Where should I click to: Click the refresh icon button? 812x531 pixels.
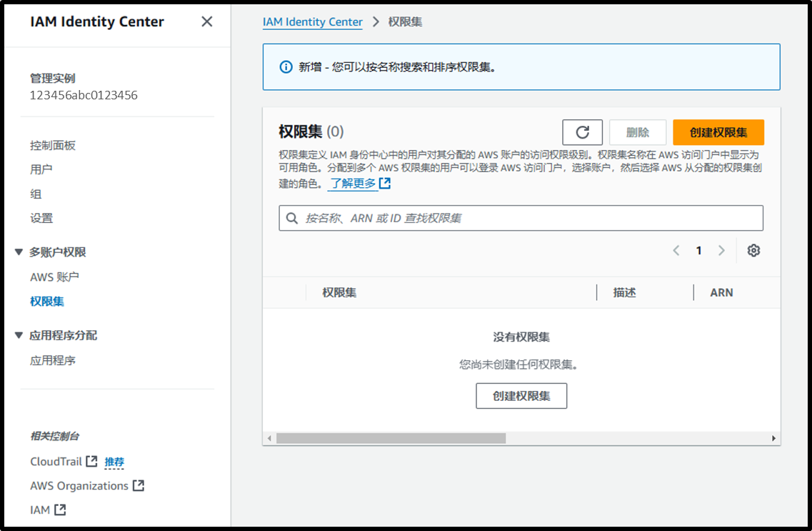point(582,132)
